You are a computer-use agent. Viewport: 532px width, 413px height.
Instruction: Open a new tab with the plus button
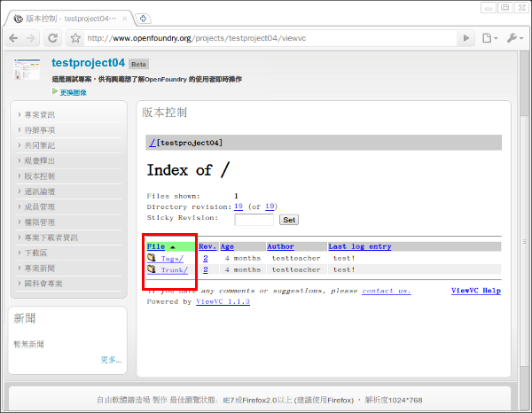tap(143, 19)
